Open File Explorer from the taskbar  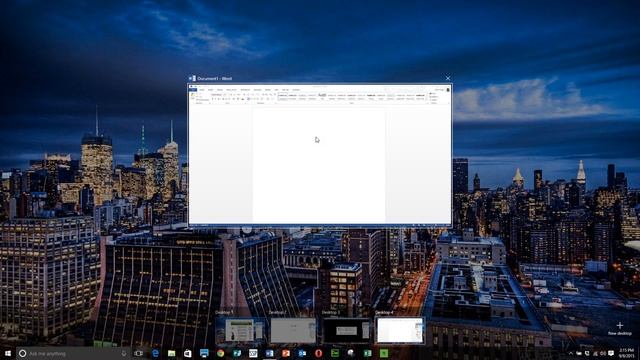pos(171,353)
